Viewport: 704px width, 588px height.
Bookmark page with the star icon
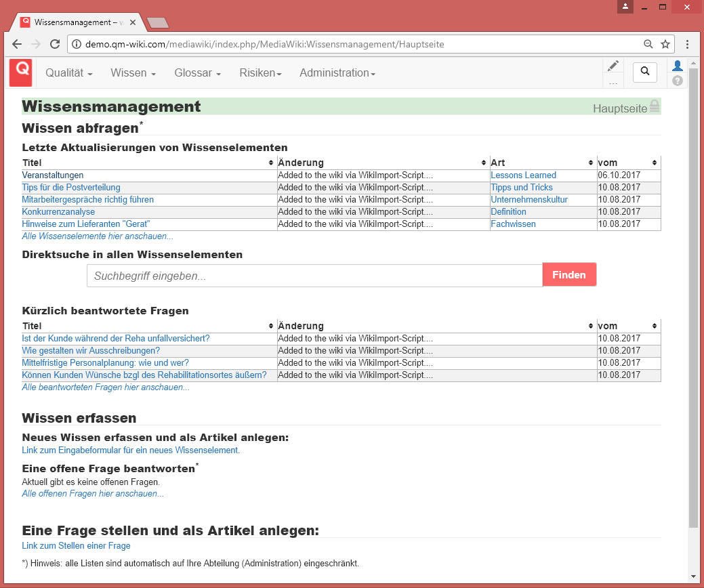665,45
